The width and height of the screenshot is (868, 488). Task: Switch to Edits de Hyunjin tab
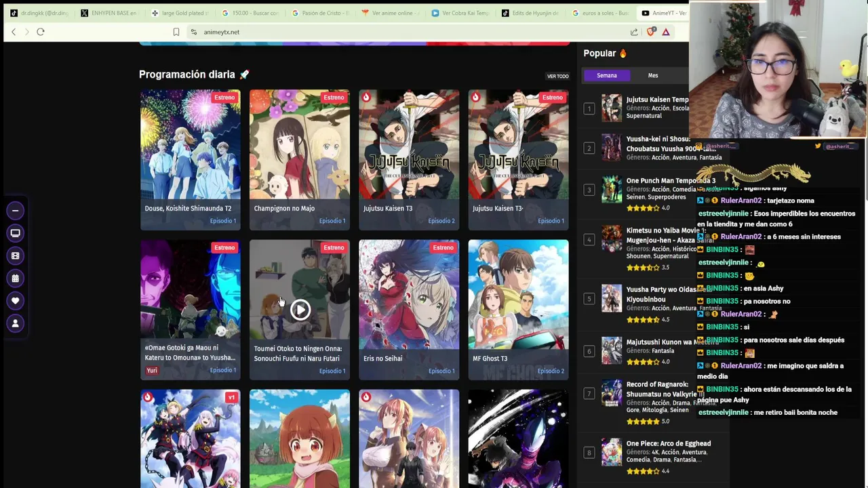click(x=531, y=13)
